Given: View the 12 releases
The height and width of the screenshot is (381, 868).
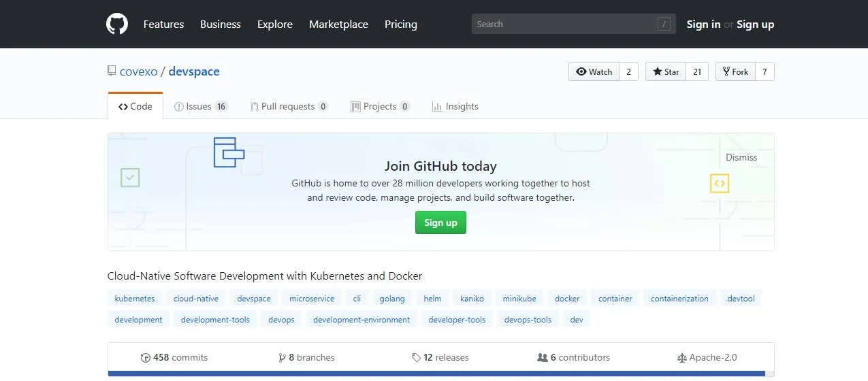Looking at the screenshot, I should pos(440,358).
